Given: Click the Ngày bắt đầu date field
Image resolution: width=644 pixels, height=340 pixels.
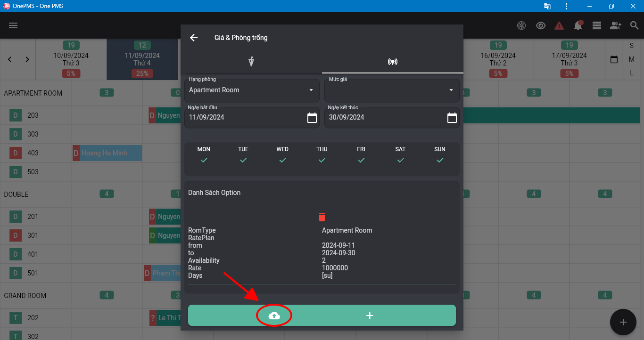Looking at the screenshot, I should click(252, 117).
